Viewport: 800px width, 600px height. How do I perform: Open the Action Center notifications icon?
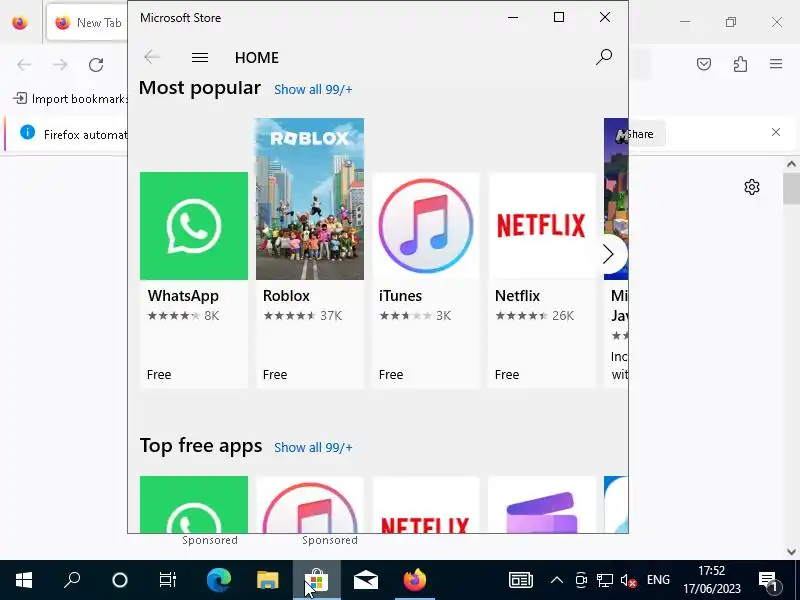point(768,580)
